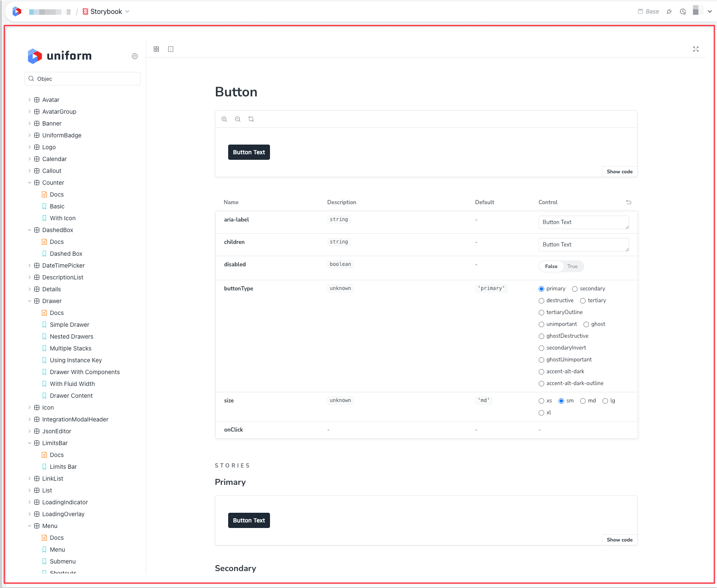Click the Button Text button in the Primary story

(249, 520)
